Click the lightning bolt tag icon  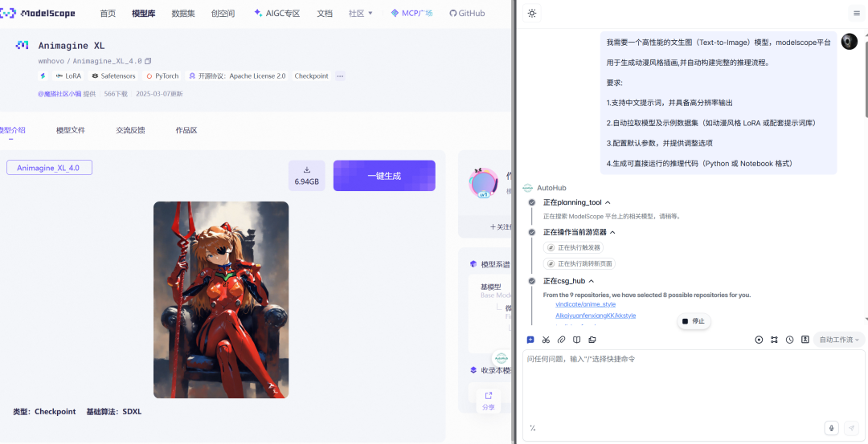point(43,75)
